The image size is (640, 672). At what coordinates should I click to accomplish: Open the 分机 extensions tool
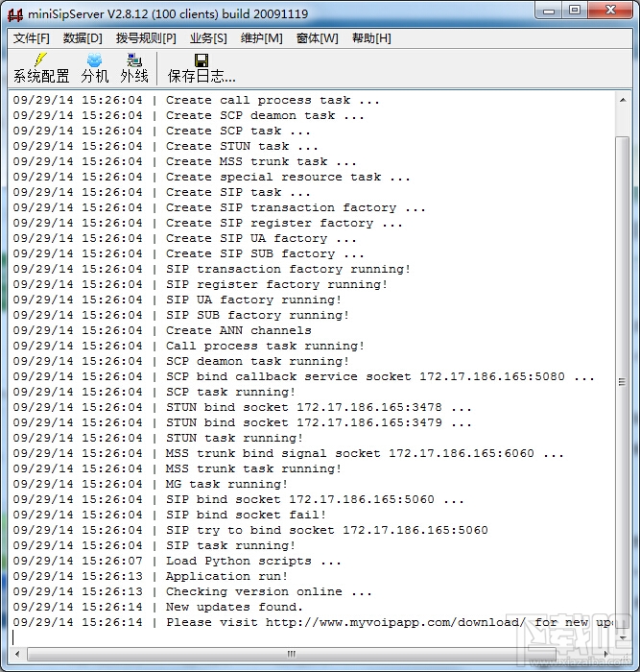(95, 68)
